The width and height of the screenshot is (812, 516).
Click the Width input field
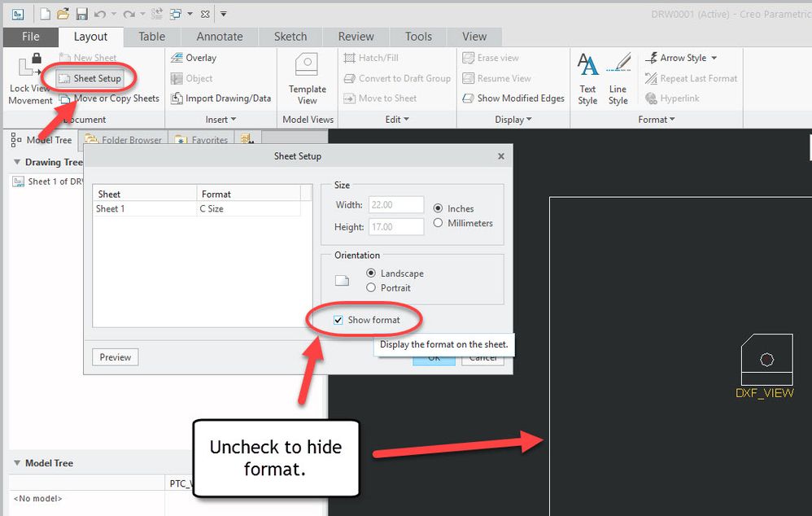coord(396,204)
